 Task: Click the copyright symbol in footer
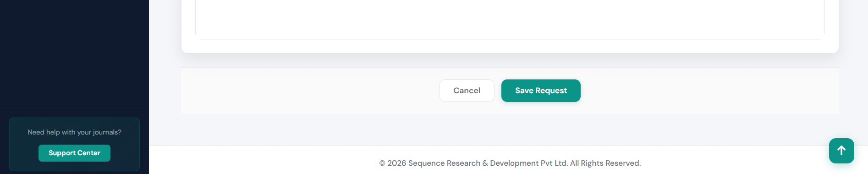pos(382,163)
